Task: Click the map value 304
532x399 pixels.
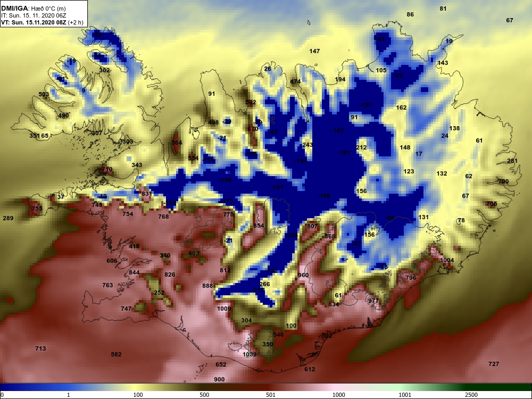Action: [x=247, y=320]
